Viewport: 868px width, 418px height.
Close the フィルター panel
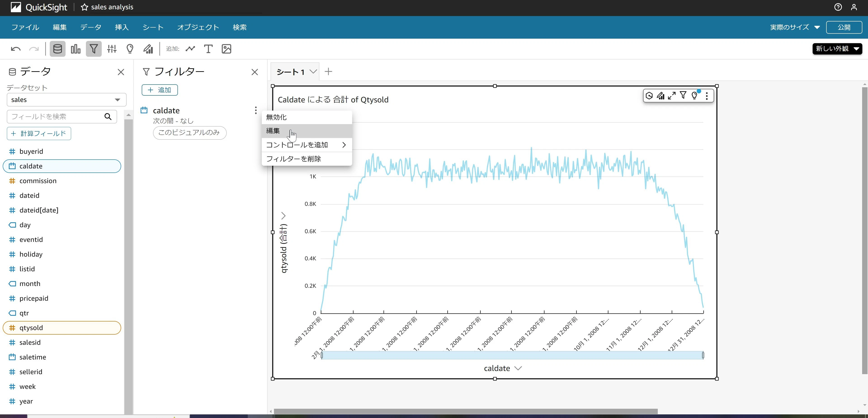tap(255, 72)
